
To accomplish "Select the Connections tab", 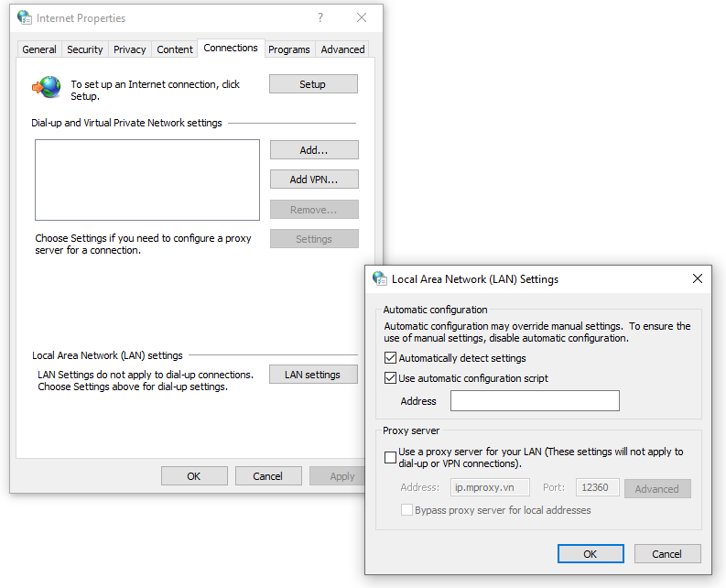I will tap(231, 48).
